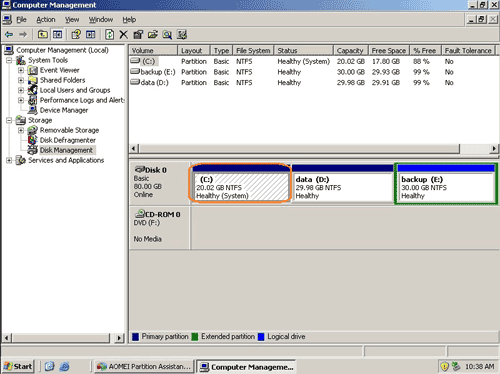500x374 pixels.
Task: Open the Window menu
Action: coord(101,20)
